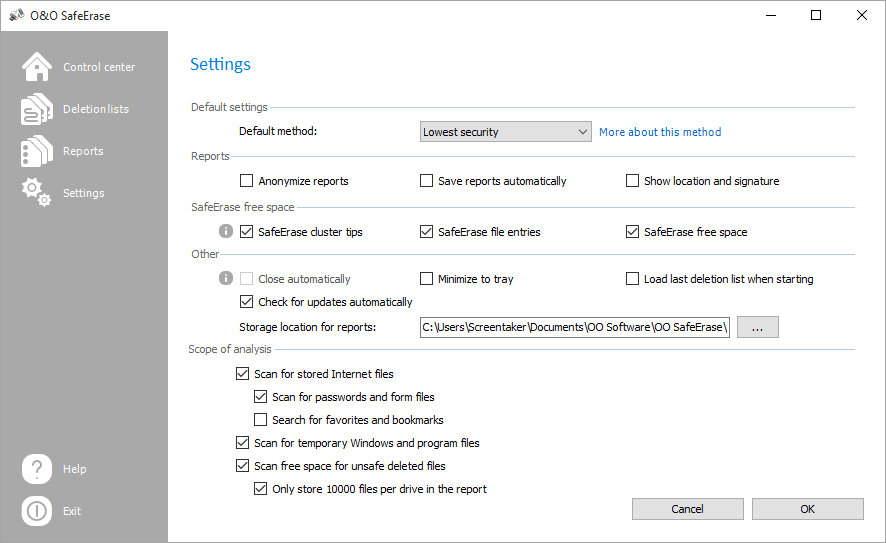The image size is (886, 543).
Task: Click the Close automatically checkbox
Action: point(246,279)
